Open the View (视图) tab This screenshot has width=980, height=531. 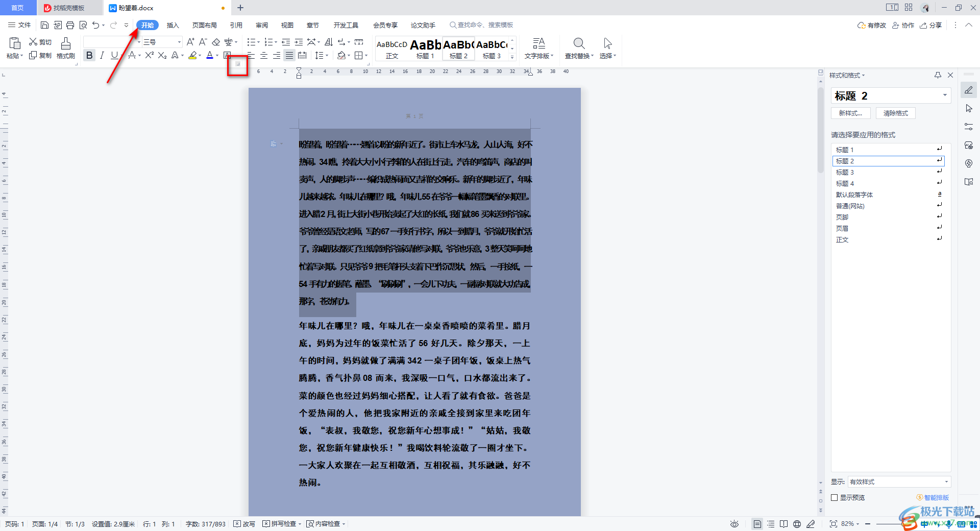click(x=287, y=25)
